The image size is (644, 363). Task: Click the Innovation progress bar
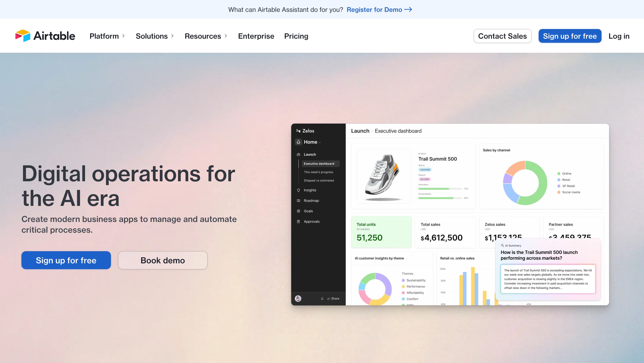pyautogui.click(x=440, y=189)
